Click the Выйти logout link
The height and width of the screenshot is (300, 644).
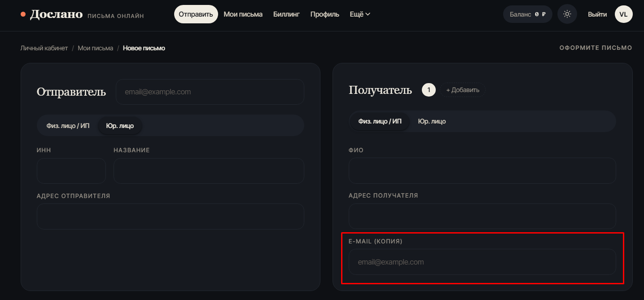[x=597, y=14]
